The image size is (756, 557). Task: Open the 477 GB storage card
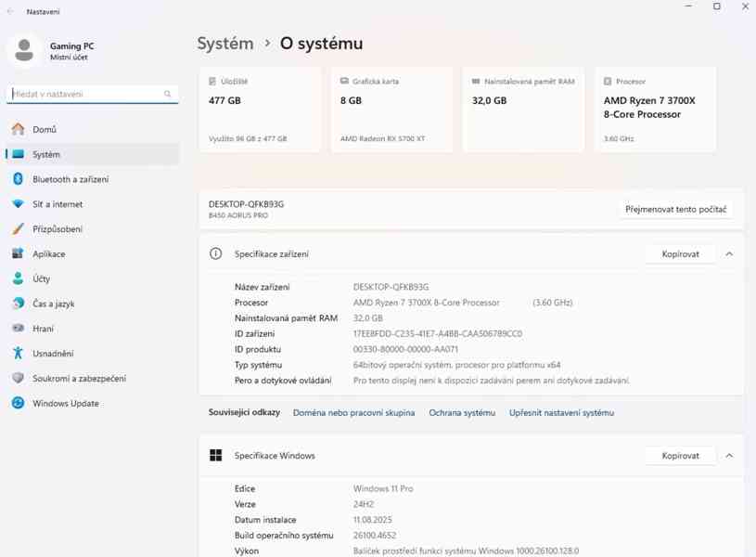point(260,110)
